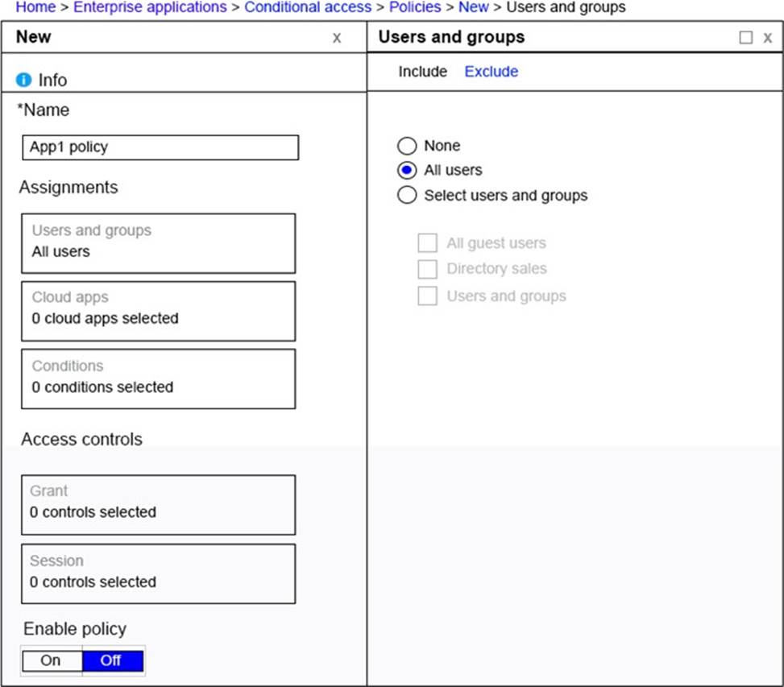Select the None radio button
This screenshot has width=784, height=687.
tap(407, 146)
